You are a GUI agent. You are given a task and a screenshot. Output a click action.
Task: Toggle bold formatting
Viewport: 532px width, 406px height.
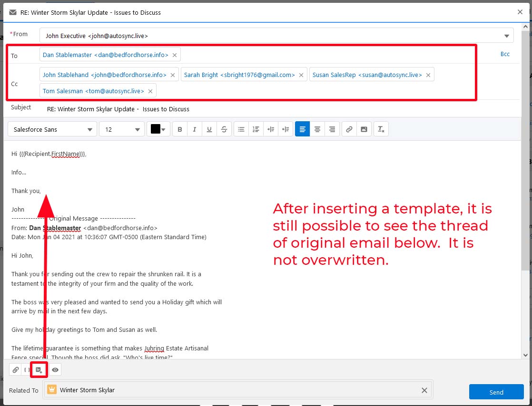coord(180,129)
